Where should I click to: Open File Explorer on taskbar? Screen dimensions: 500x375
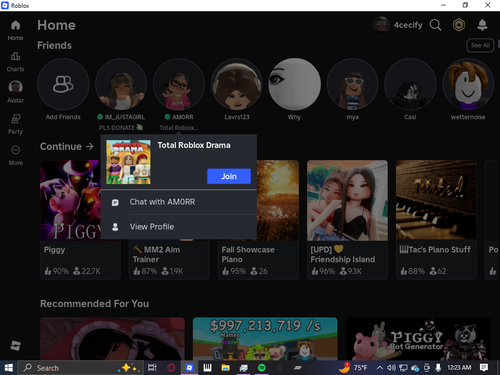click(x=226, y=368)
